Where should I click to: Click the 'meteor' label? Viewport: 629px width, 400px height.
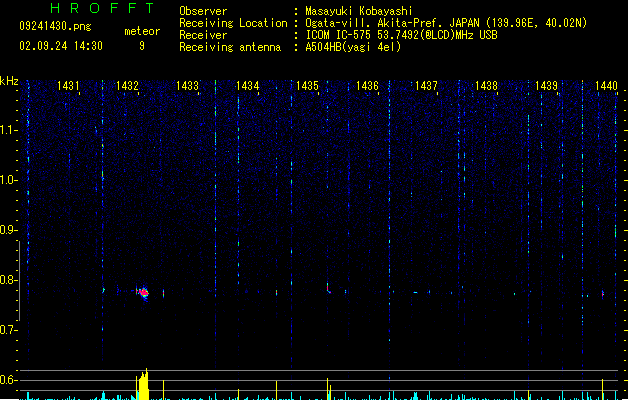click(142, 31)
